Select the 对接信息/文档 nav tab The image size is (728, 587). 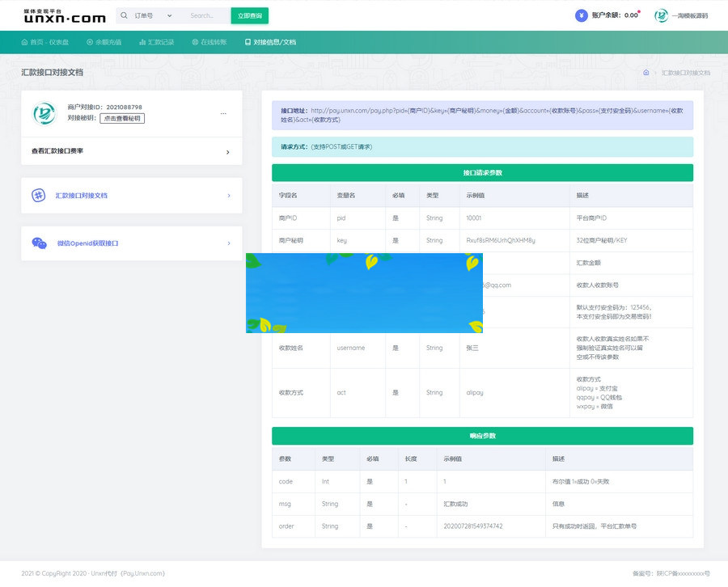[x=270, y=42]
